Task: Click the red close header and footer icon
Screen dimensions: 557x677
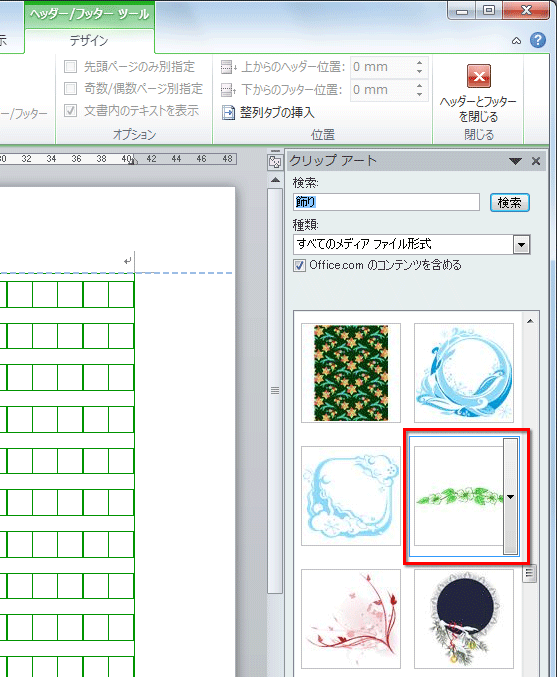Action: (x=478, y=76)
